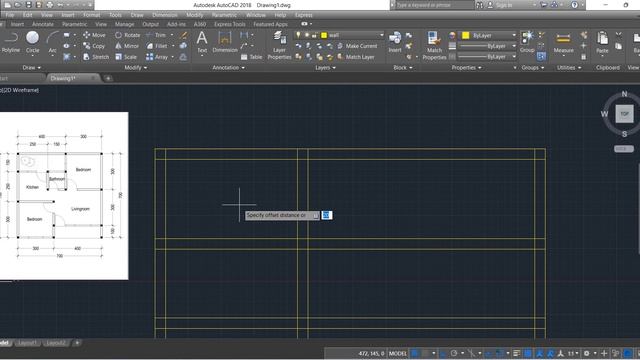640x360 pixels.
Task: Toggle lineweight display in status bar
Action: tap(517, 353)
